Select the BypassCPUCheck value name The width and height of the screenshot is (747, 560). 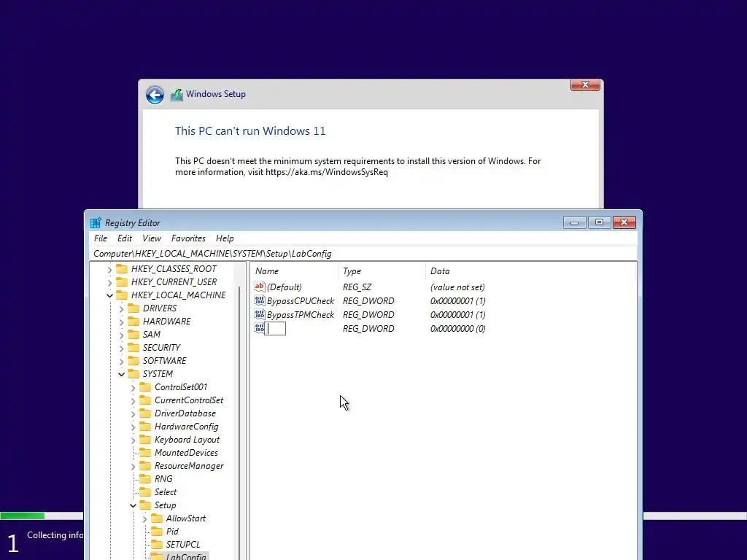301,300
